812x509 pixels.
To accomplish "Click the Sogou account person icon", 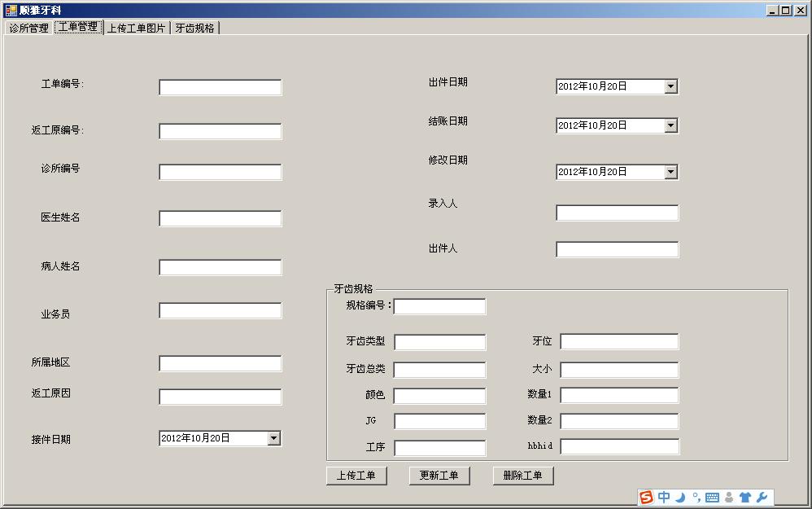I will pos(729,497).
